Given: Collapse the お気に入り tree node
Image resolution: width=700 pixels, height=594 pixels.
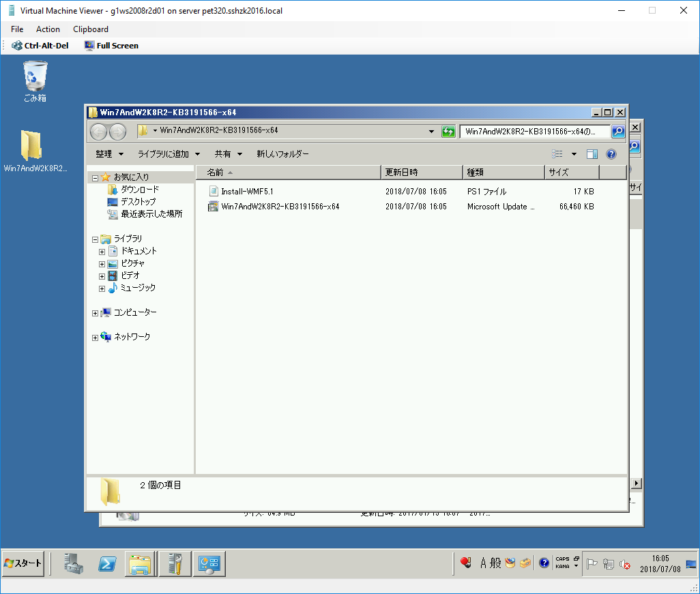Looking at the screenshot, I should click(x=95, y=178).
